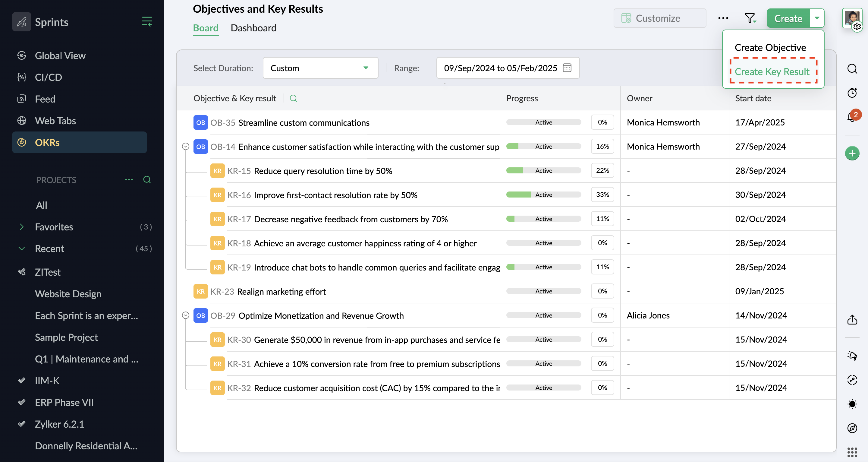Open projects more options ellipsis
The height and width of the screenshot is (462, 868).
(129, 180)
